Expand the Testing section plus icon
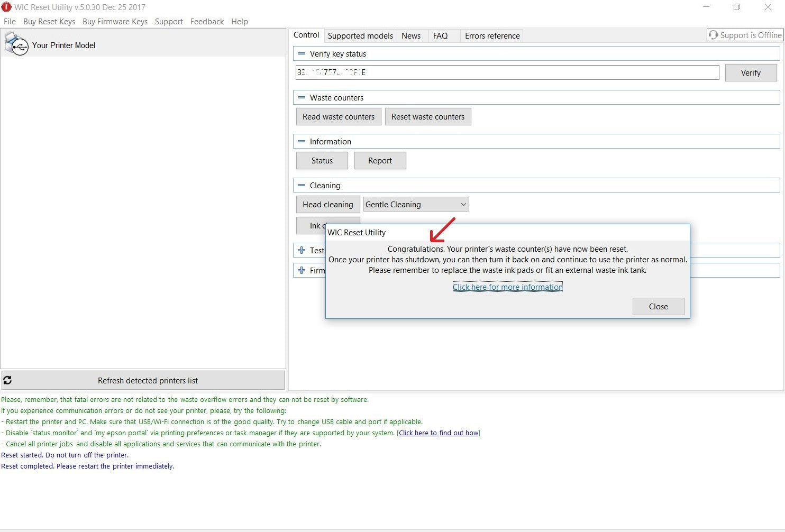Viewport: 785px width, 532px height. tap(302, 250)
